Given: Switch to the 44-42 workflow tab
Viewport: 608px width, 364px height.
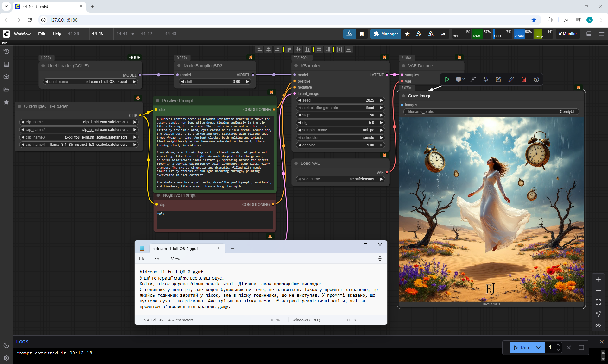Looking at the screenshot, I should click(146, 34).
